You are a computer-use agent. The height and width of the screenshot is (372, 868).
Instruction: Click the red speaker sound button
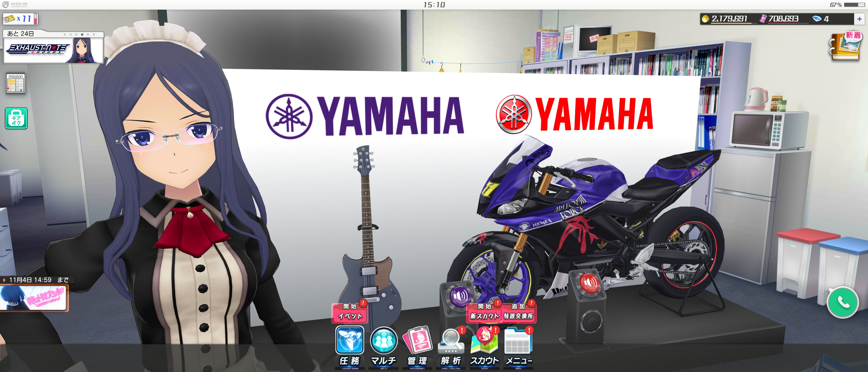point(589,282)
